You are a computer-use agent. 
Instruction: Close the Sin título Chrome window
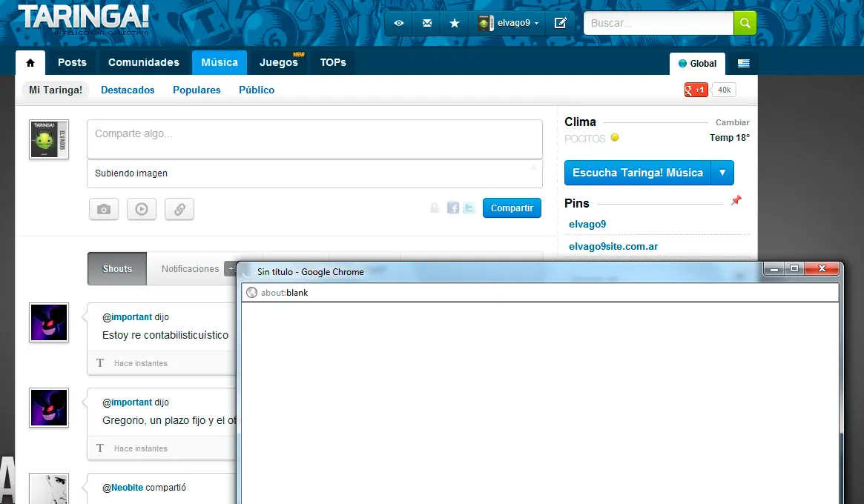pos(822,269)
